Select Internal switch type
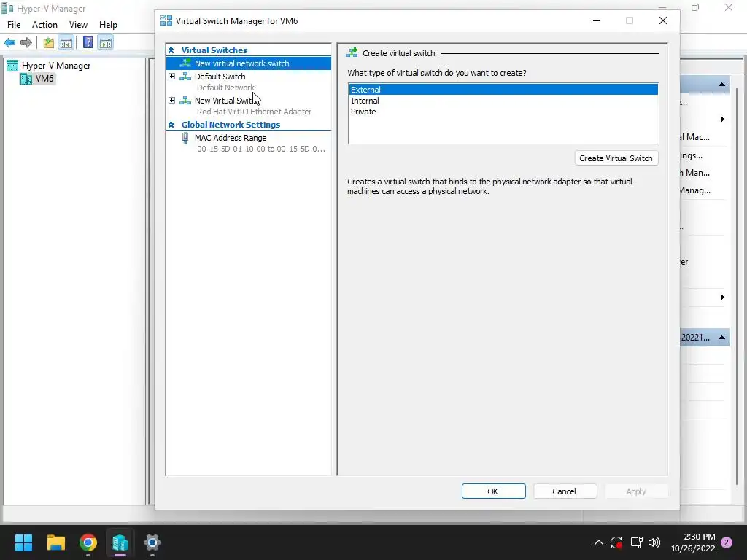The image size is (747, 560). click(x=503, y=101)
